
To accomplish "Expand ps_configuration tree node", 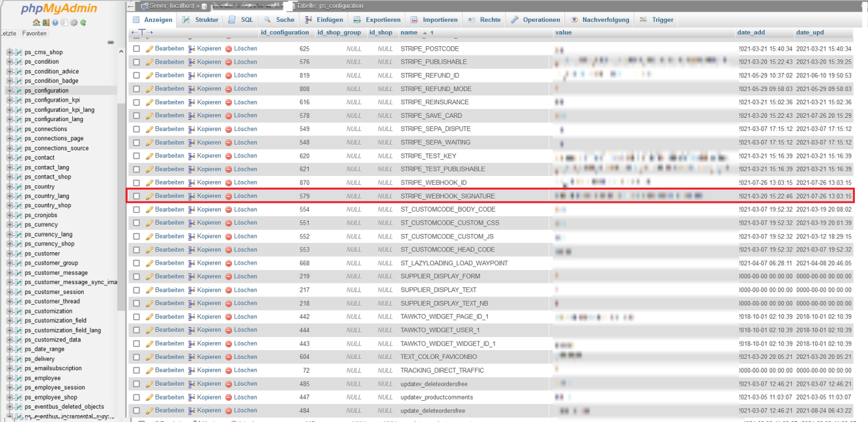I will [x=9, y=91].
